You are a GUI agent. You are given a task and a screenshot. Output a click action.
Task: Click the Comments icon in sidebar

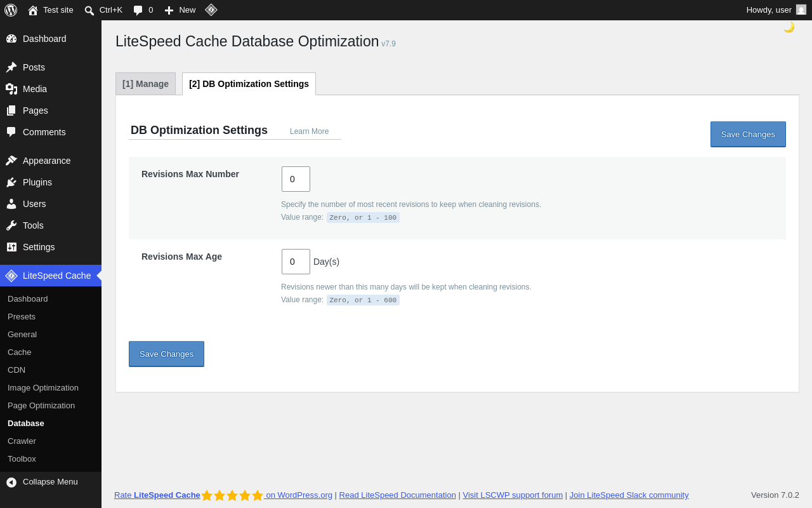click(11, 132)
